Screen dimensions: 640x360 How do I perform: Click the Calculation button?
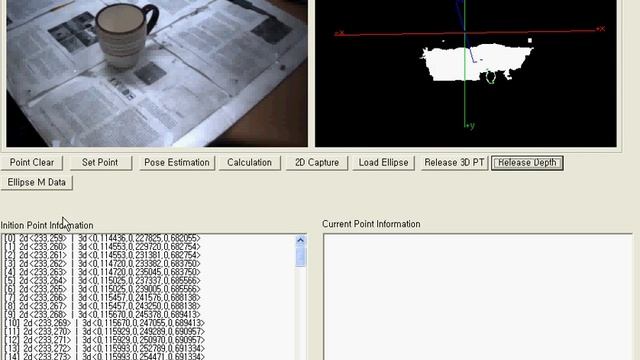tap(249, 162)
